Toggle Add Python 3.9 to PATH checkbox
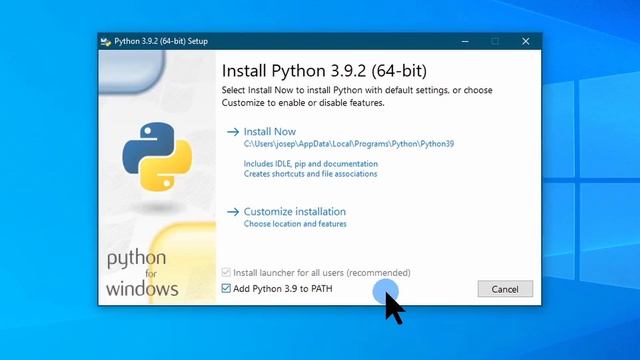This screenshot has height=360, width=640. click(226, 288)
